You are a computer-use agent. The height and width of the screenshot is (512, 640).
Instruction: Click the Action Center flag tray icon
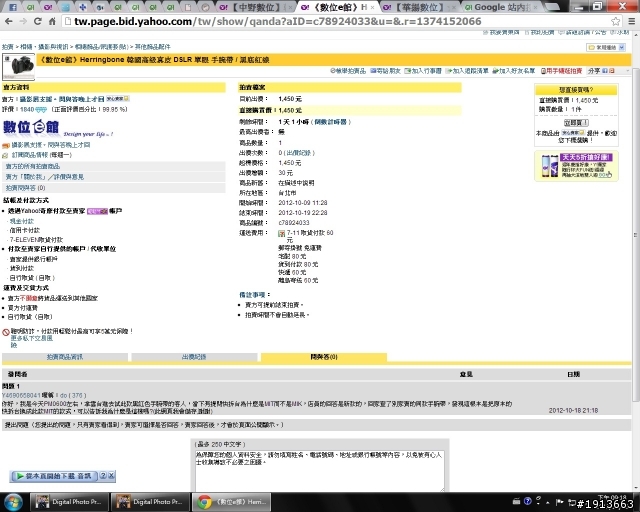click(x=560, y=502)
